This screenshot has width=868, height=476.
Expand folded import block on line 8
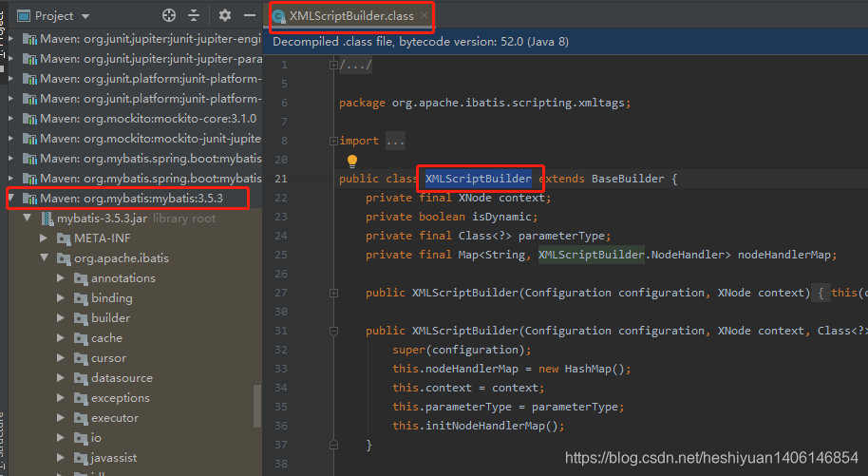pos(333,141)
